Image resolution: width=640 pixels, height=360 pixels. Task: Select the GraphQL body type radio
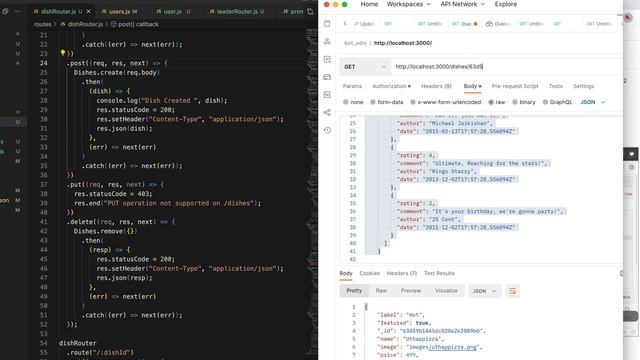point(545,102)
